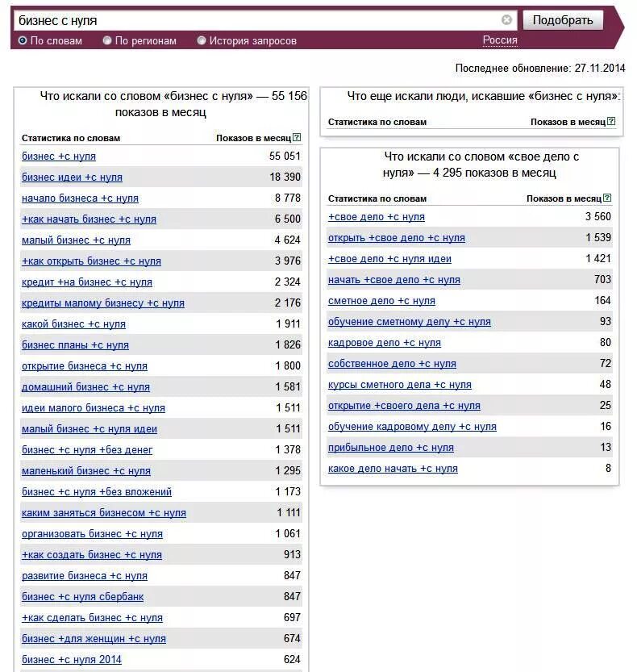Open 'бизнес +для женщин +с нуля' link
The image size is (637, 672).
[x=94, y=639]
